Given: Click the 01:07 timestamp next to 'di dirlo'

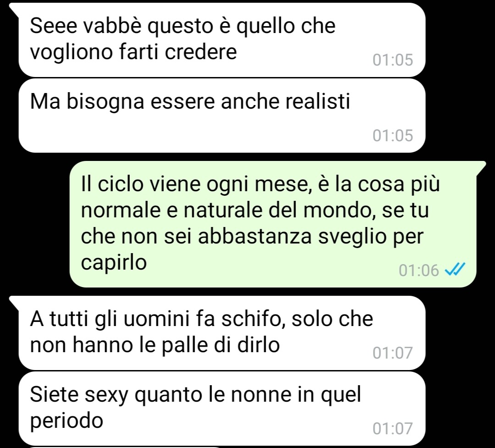Looking at the screenshot, I should pyautogui.click(x=393, y=353).
